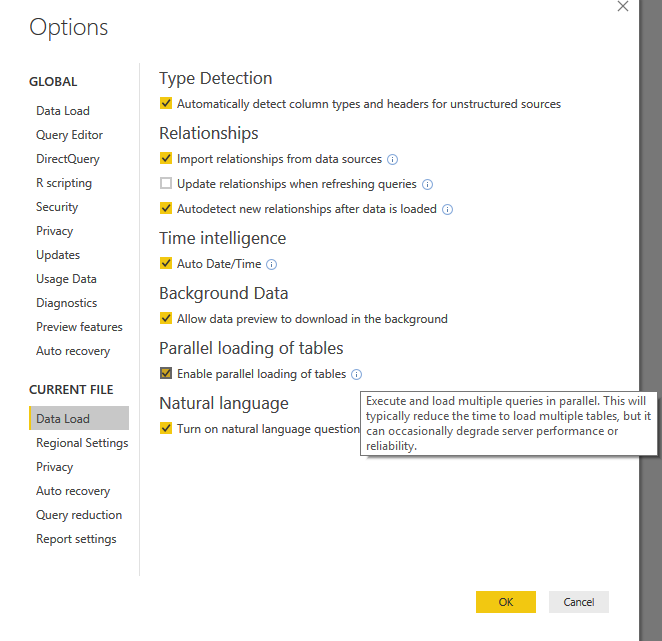Open Global Data Load settings
This screenshot has height=641, width=662.
[63, 111]
